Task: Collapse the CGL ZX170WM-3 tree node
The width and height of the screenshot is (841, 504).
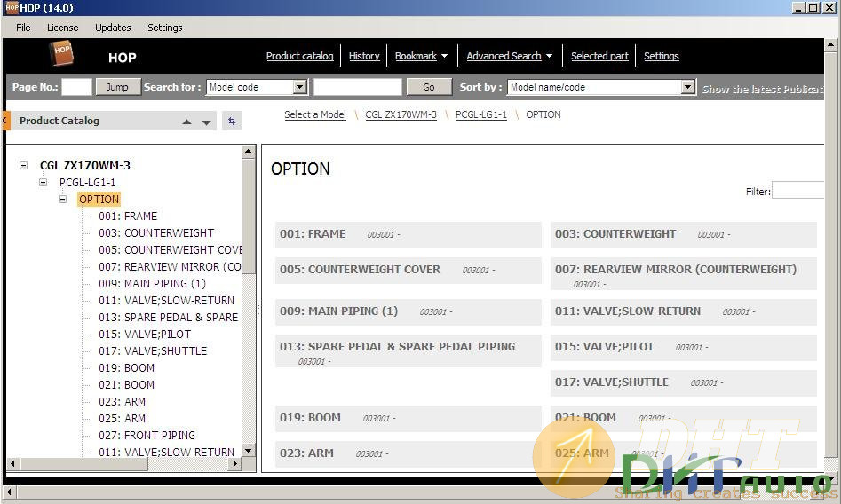Action: tap(24, 166)
